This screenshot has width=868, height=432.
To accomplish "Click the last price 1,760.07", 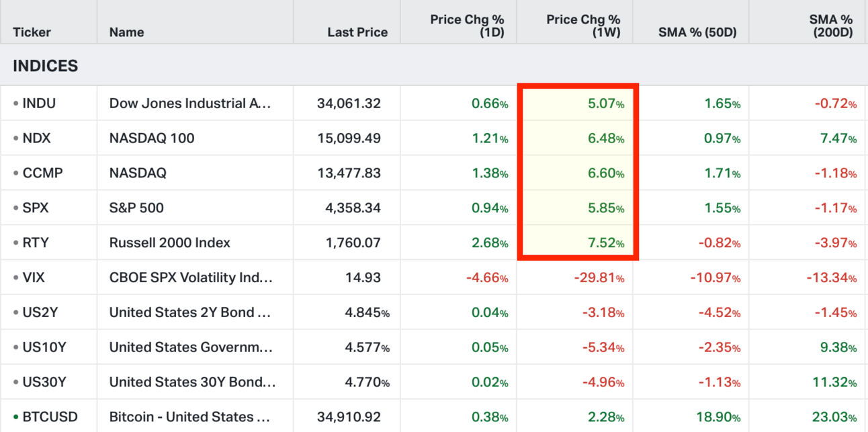I will (353, 243).
